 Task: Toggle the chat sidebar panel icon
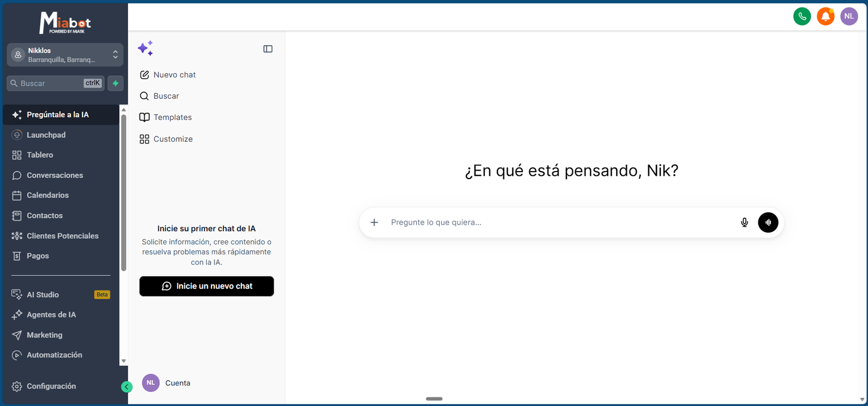click(x=268, y=49)
